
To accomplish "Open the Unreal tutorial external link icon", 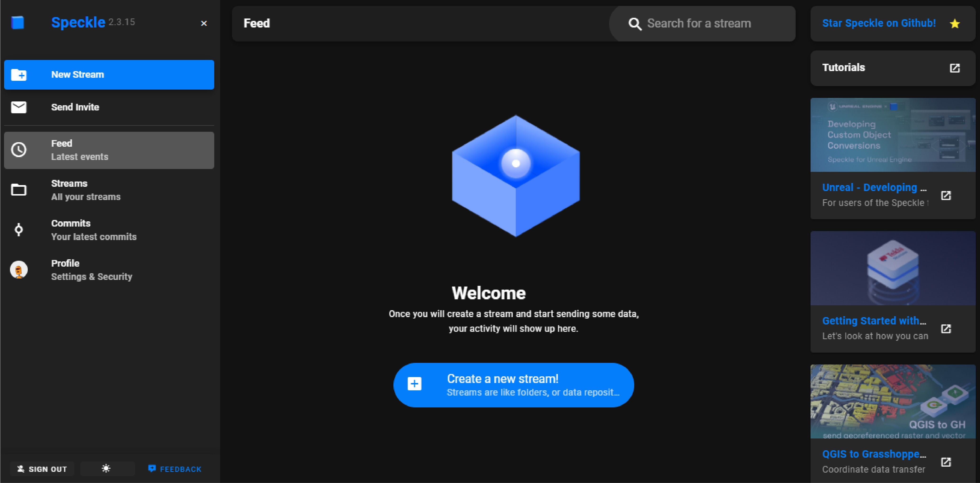I will [x=947, y=195].
